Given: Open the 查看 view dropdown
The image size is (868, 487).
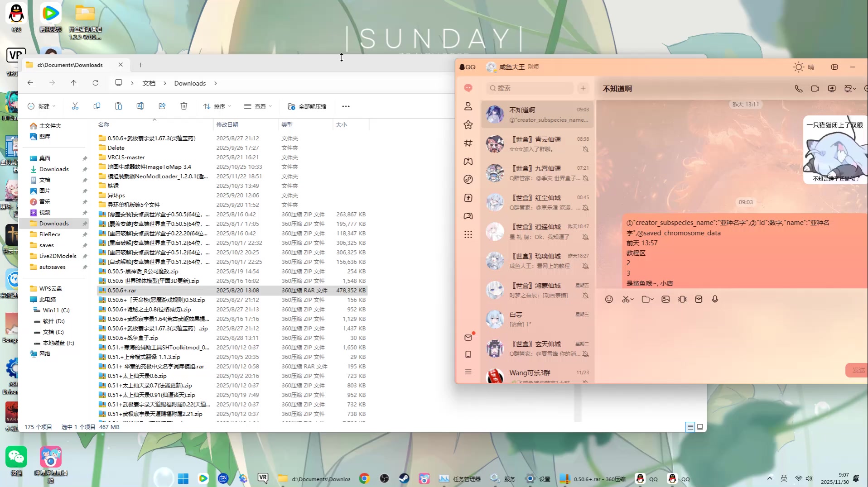Looking at the screenshot, I should click(x=258, y=106).
